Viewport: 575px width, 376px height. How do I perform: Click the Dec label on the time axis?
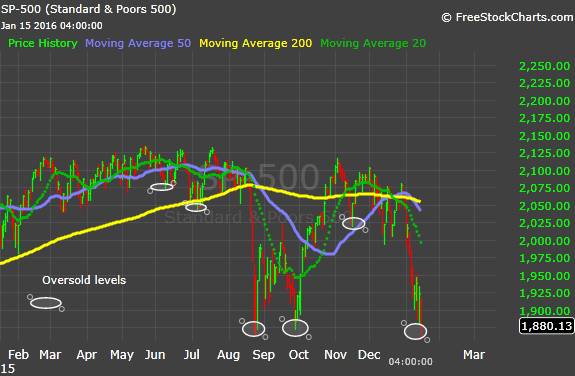[x=369, y=355]
